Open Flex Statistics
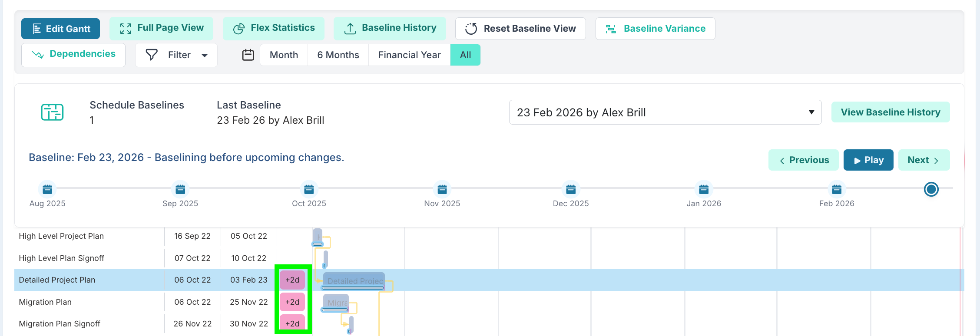Image resolution: width=980 pixels, height=336 pixels. [x=274, y=28]
